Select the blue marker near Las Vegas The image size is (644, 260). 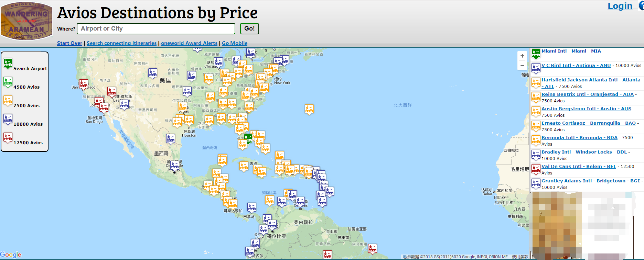124,104
